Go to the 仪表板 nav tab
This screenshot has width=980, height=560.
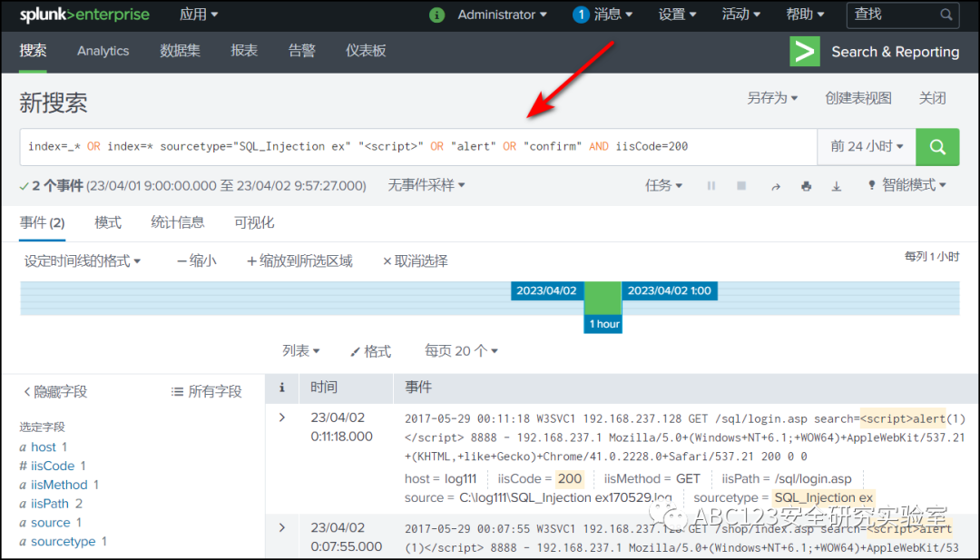[366, 51]
